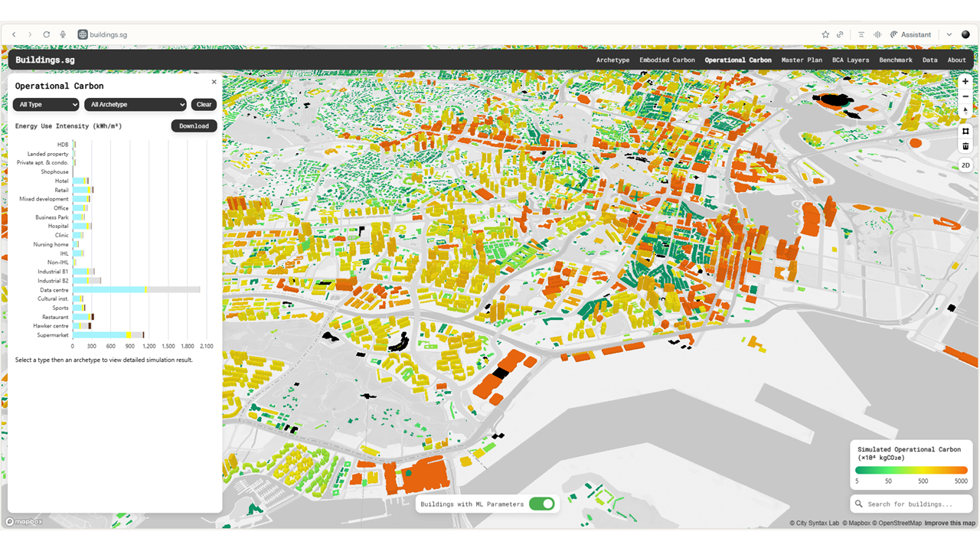Zoom out on the map
This screenshot has height=551, width=980.
click(965, 96)
